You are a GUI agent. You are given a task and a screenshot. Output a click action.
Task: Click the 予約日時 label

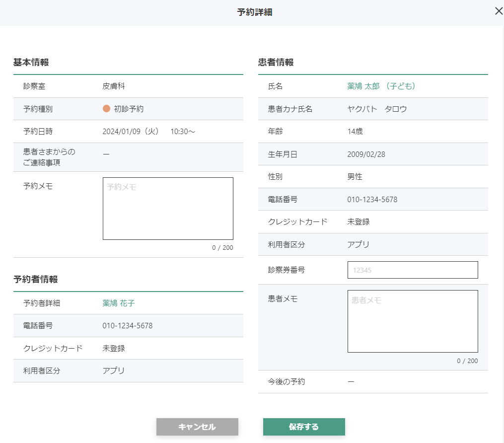point(38,132)
